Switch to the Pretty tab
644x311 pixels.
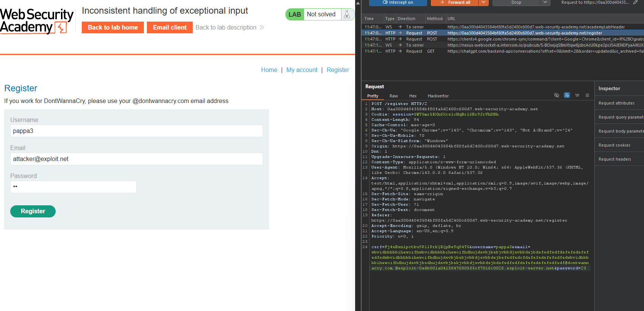point(373,96)
